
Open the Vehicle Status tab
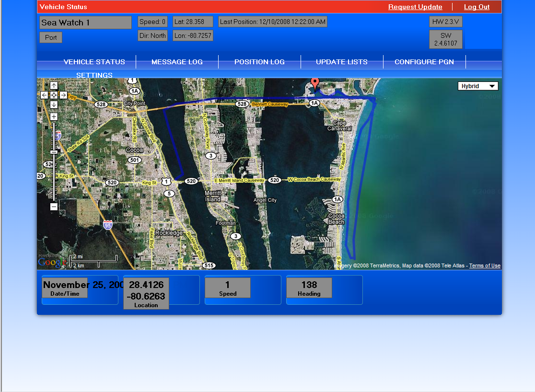[94, 62]
